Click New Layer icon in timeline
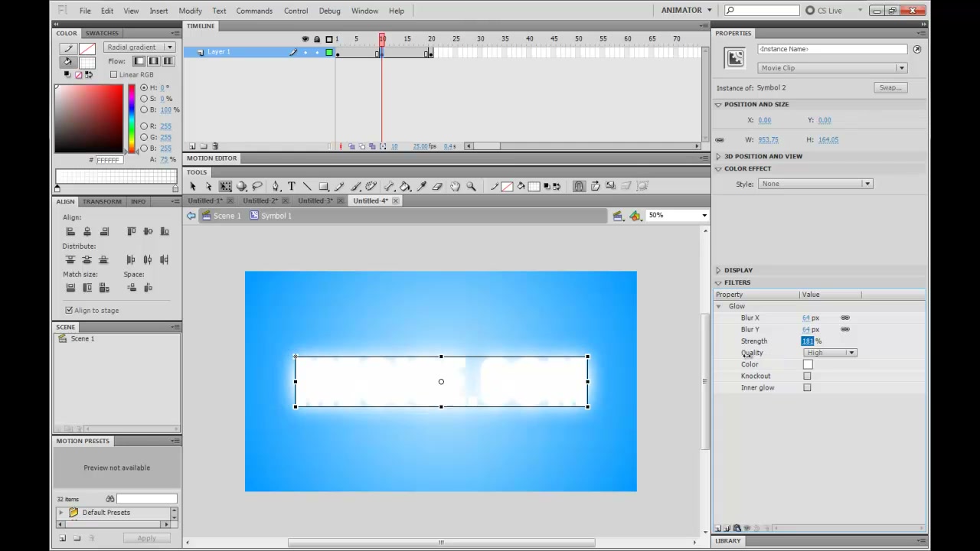This screenshot has height=551, width=980. click(x=192, y=146)
